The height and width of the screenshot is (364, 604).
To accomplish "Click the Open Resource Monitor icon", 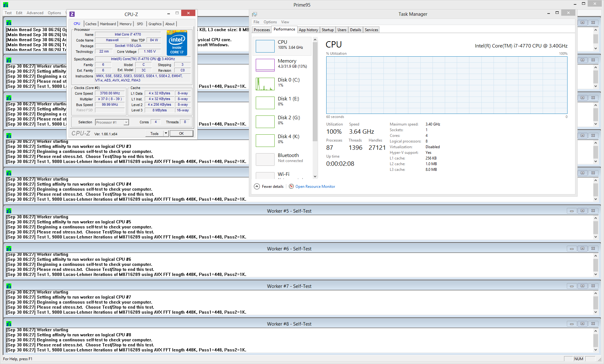I will tap(291, 187).
